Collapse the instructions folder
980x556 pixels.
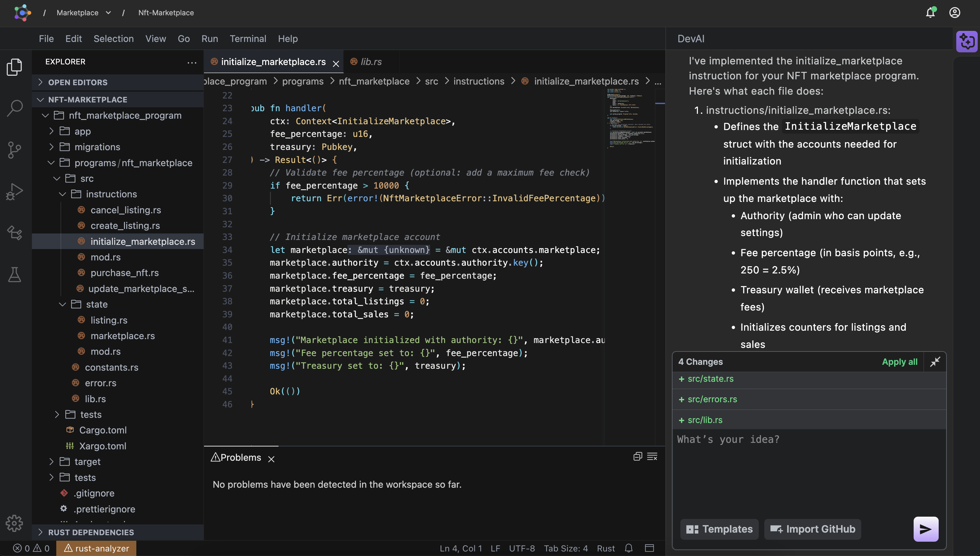pyautogui.click(x=118, y=194)
